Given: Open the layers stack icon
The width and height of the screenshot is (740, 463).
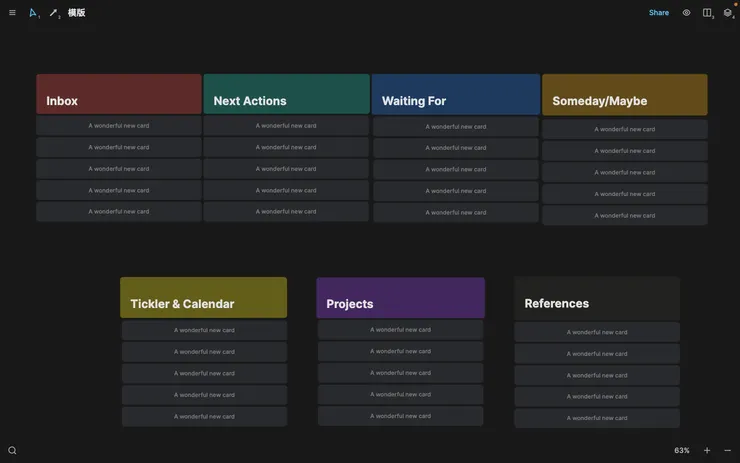Looking at the screenshot, I should pyautogui.click(x=728, y=13).
